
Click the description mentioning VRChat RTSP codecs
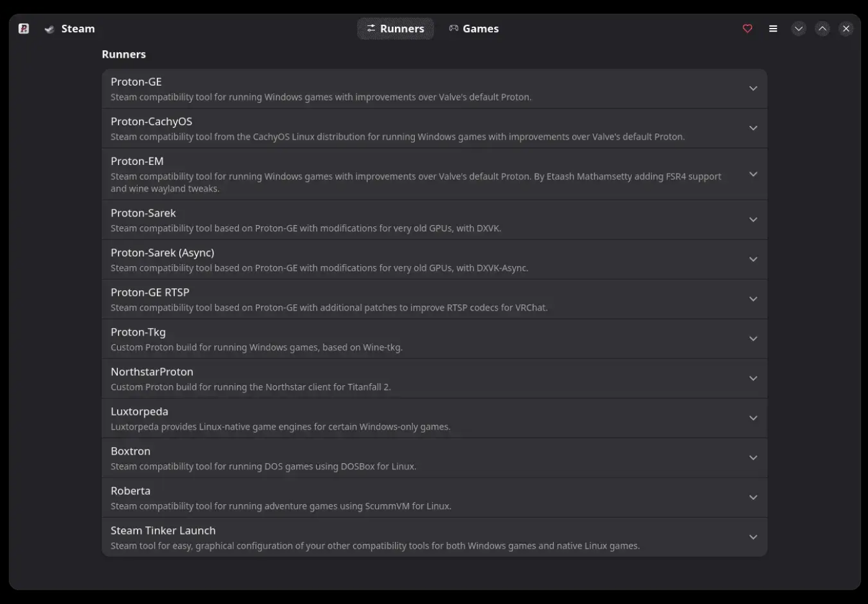coord(329,308)
